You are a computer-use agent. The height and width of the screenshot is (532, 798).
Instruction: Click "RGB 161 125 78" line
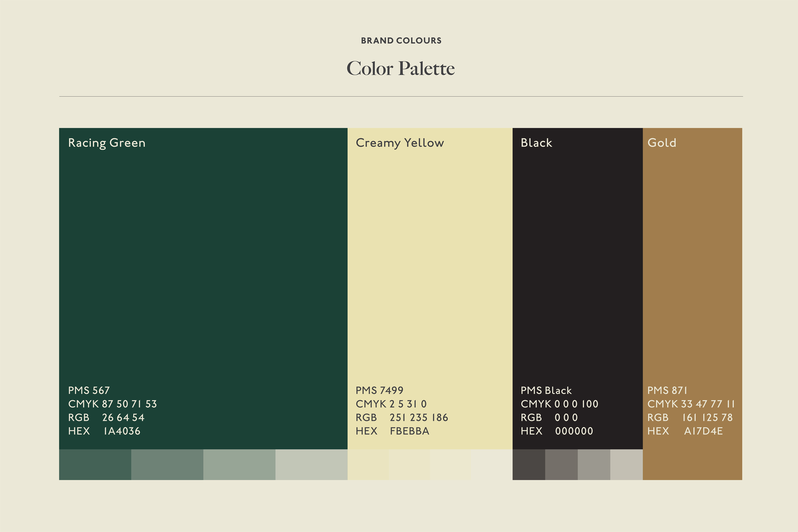coord(690,417)
